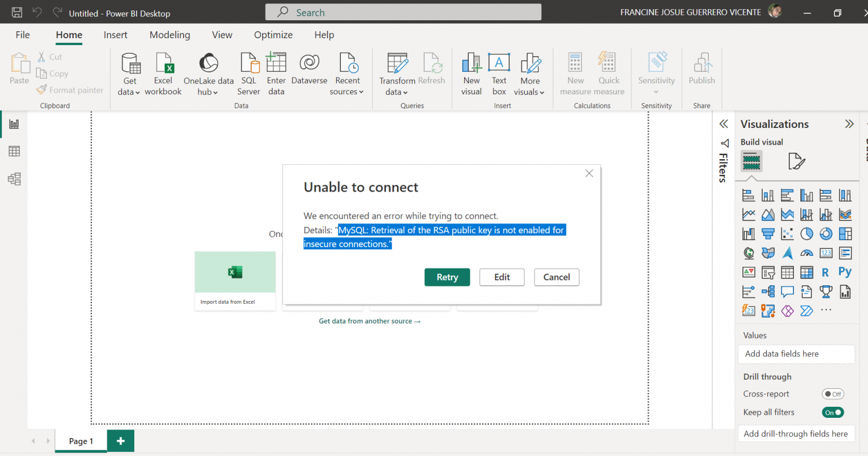The width and height of the screenshot is (868, 456).
Task: Open SQL Server connector
Action: 249,74
